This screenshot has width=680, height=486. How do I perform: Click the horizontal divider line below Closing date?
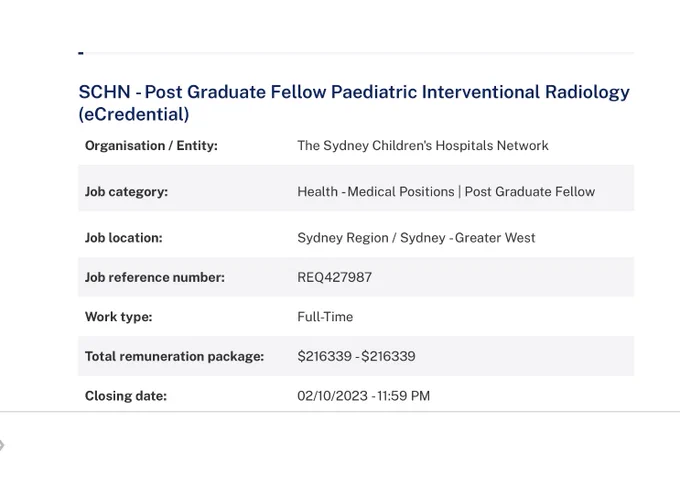coord(340,411)
